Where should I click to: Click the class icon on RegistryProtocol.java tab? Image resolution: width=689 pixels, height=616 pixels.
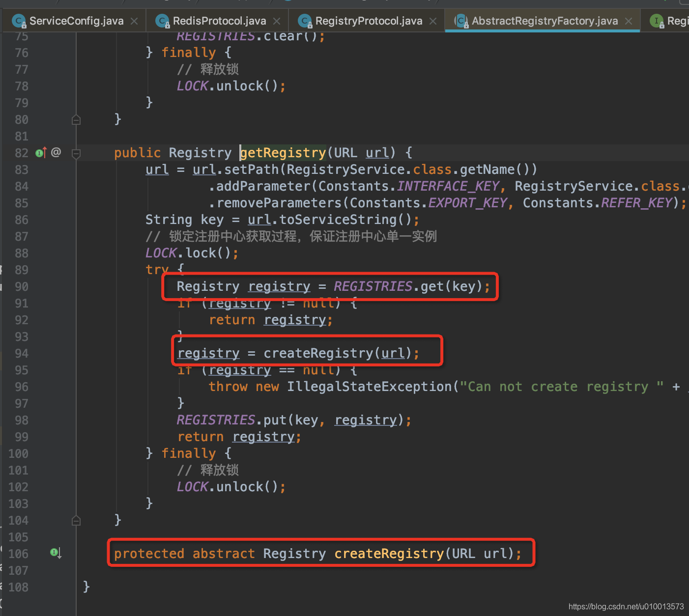click(x=305, y=21)
